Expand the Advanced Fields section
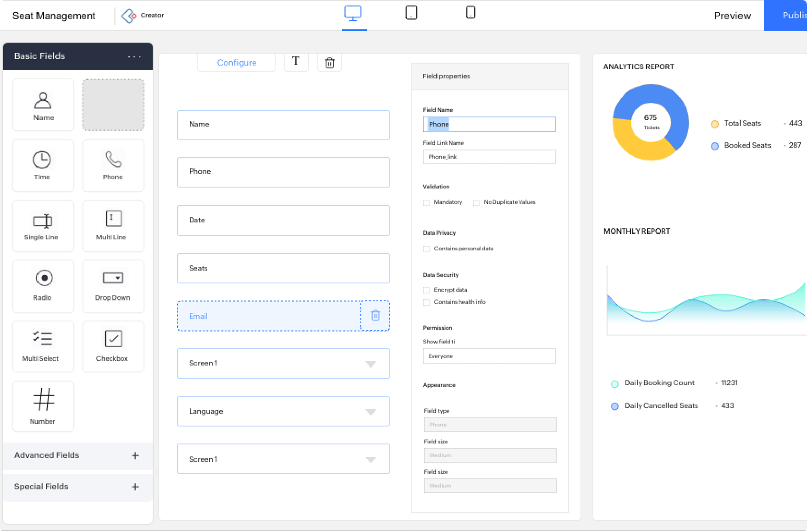The image size is (807, 532). [135, 455]
